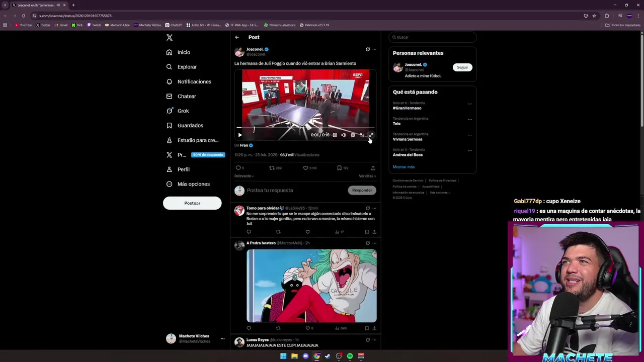Like Tomo para olvidar comment

[x=307, y=232]
